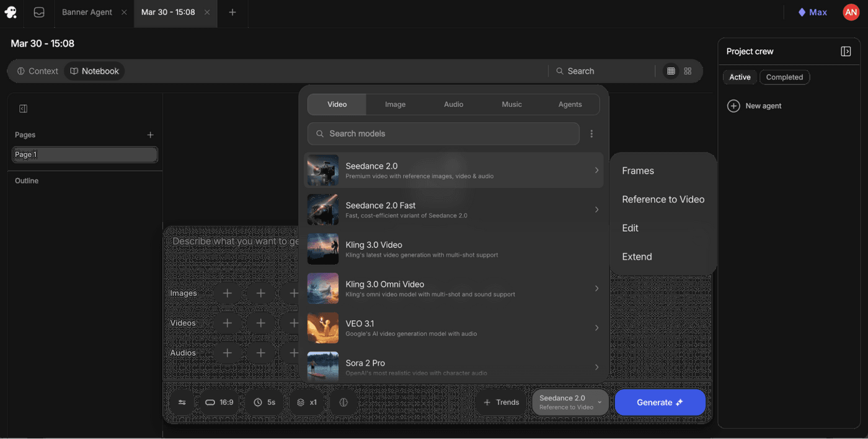Expand VEO 3.1 model options
Screen dimensions: 868x439
pyautogui.click(x=596, y=328)
